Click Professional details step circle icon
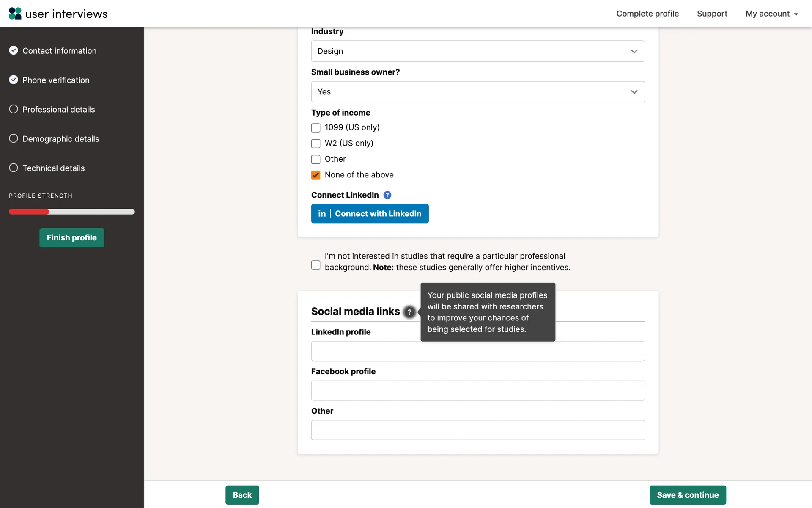 [x=14, y=109]
